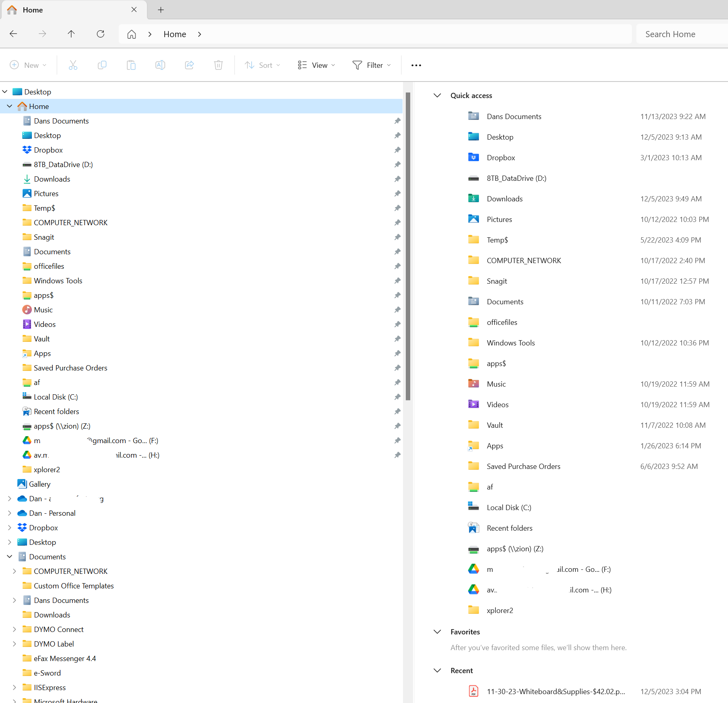Click the PDF icon of Whiteboard&Supplies file
This screenshot has width=728, height=703.
click(474, 691)
